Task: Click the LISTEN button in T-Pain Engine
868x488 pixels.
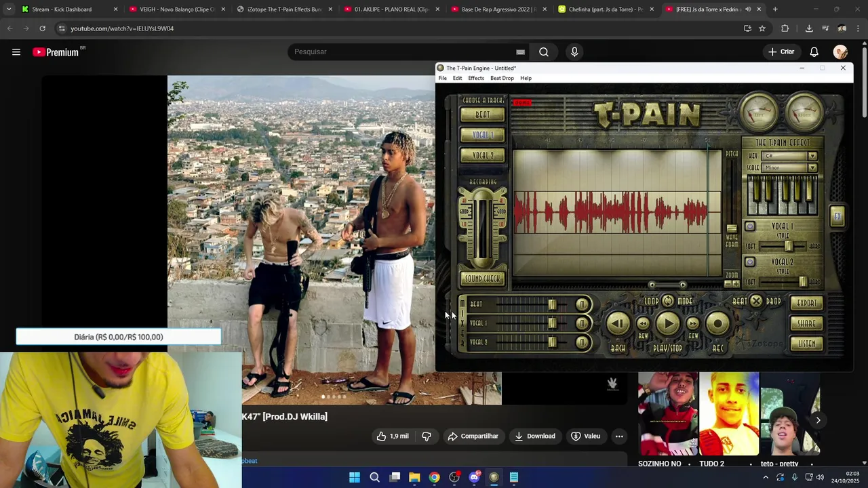Action: 806,344
